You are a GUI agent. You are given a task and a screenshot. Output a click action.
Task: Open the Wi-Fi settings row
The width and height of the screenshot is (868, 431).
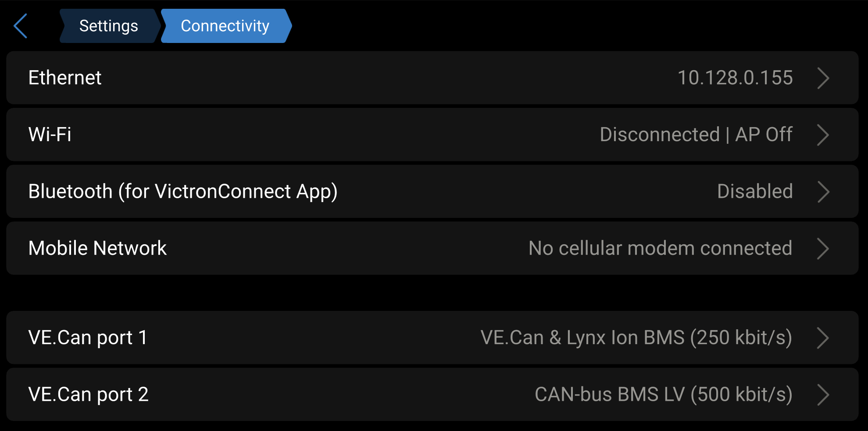[50, 135]
